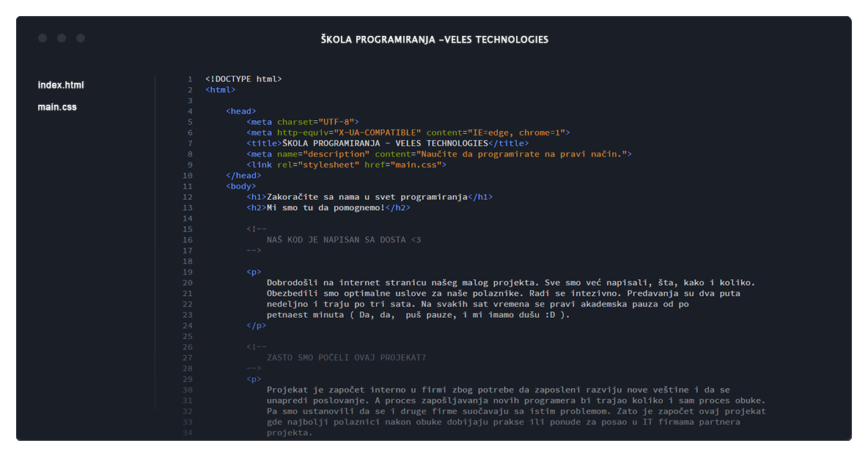
Task: Click the comment ZASTO SMO POČELI OVAJ PROJEKAT
Action: coord(346,357)
